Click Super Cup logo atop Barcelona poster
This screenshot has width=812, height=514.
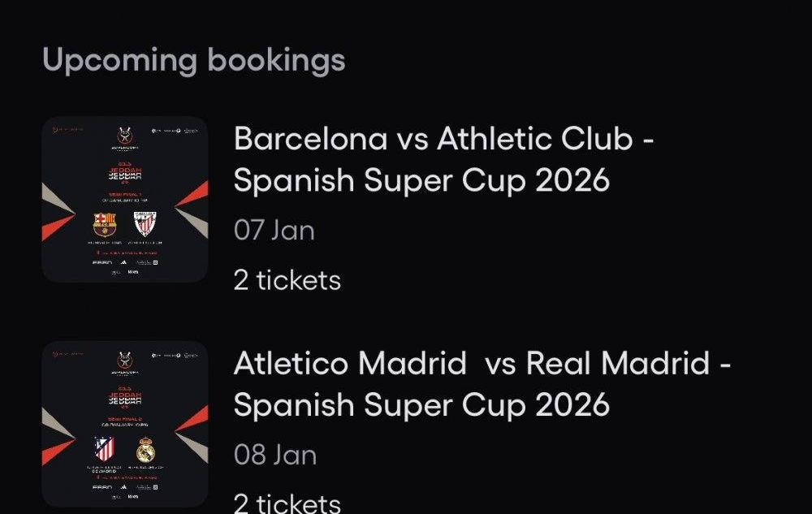click(x=124, y=136)
